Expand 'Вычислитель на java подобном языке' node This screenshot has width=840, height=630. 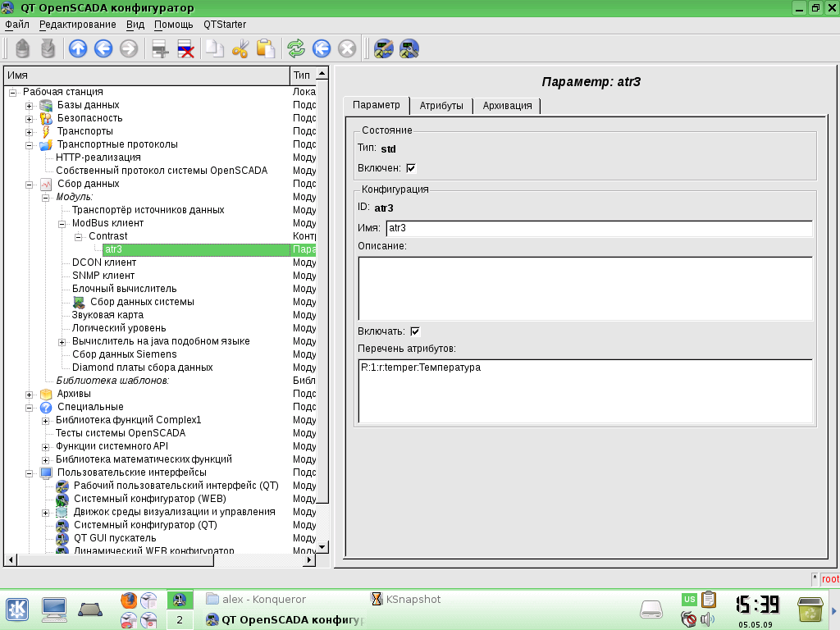coord(62,342)
